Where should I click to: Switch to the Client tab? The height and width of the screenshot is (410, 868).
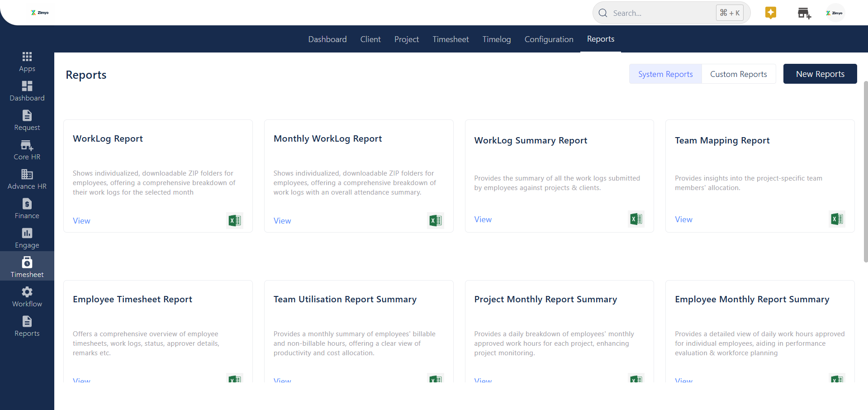click(370, 39)
